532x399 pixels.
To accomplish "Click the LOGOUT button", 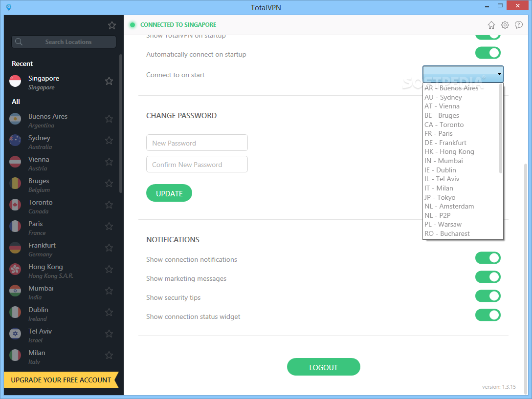I will [323, 367].
